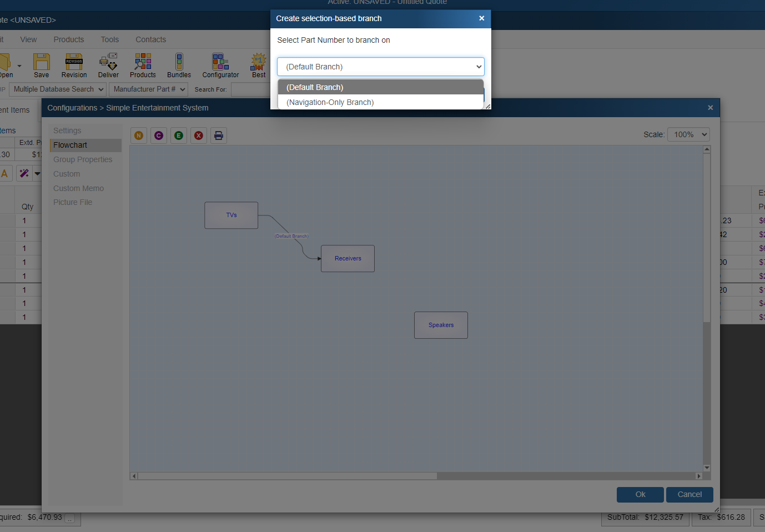Open the Multiple Database Search dropdown
The image size is (765, 532).
[x=58, y=89]
